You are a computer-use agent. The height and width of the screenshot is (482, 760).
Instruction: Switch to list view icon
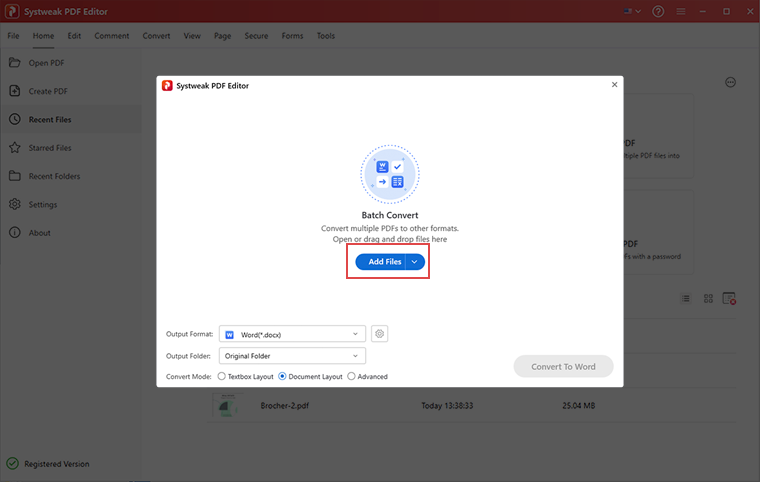685,299
